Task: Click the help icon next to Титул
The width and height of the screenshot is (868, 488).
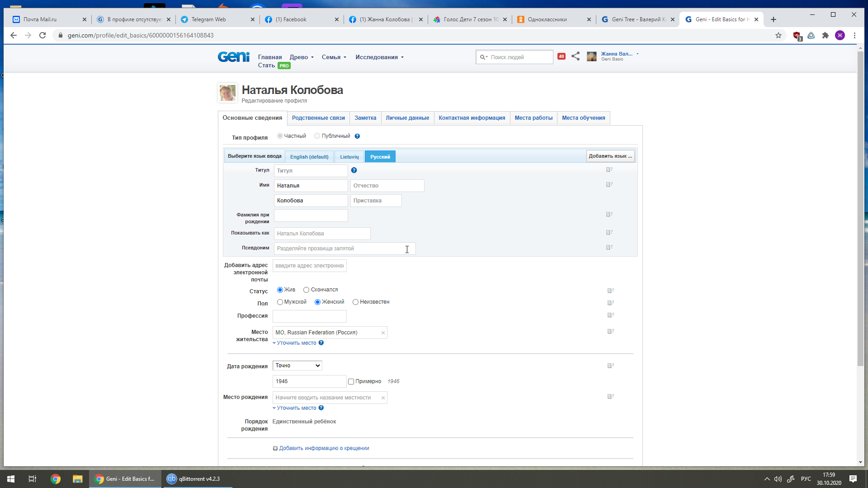Action: pos(354,170)
